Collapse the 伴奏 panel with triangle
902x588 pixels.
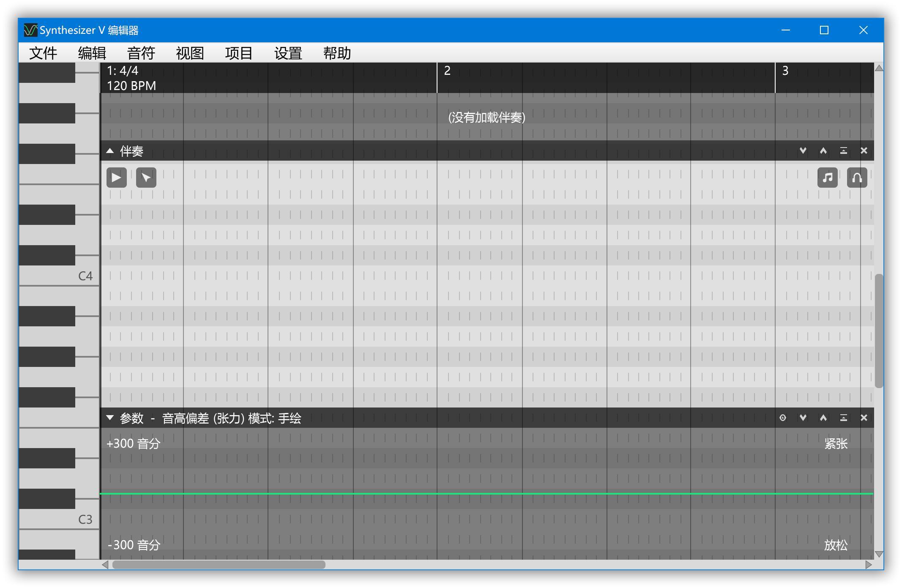tap(110, 151)
